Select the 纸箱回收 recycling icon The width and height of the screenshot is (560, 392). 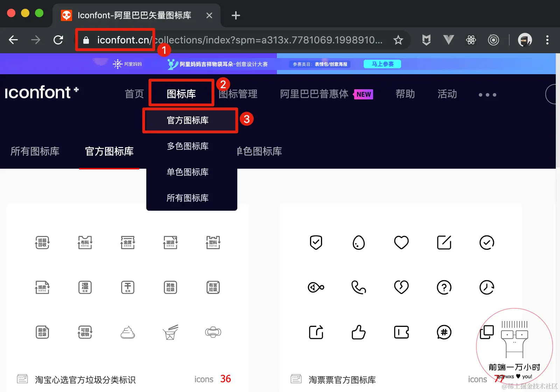click(x=42, y=243)
